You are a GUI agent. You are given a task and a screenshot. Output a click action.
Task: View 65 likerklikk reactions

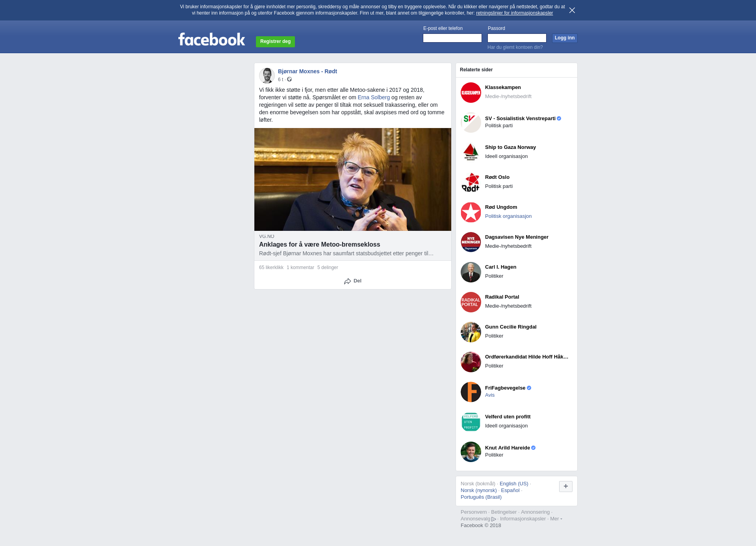pos(271,267)
